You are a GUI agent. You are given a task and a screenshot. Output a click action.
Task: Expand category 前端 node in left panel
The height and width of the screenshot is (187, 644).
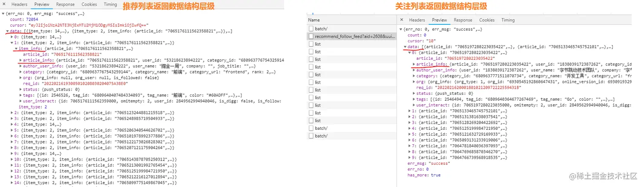pyautogui.click(x=20, y=72)
